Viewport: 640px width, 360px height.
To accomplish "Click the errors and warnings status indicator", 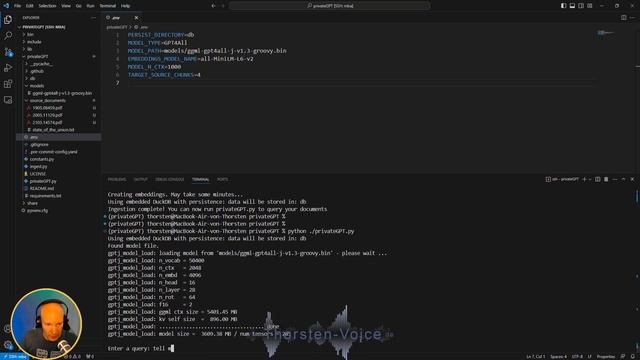I will point(72,357).
